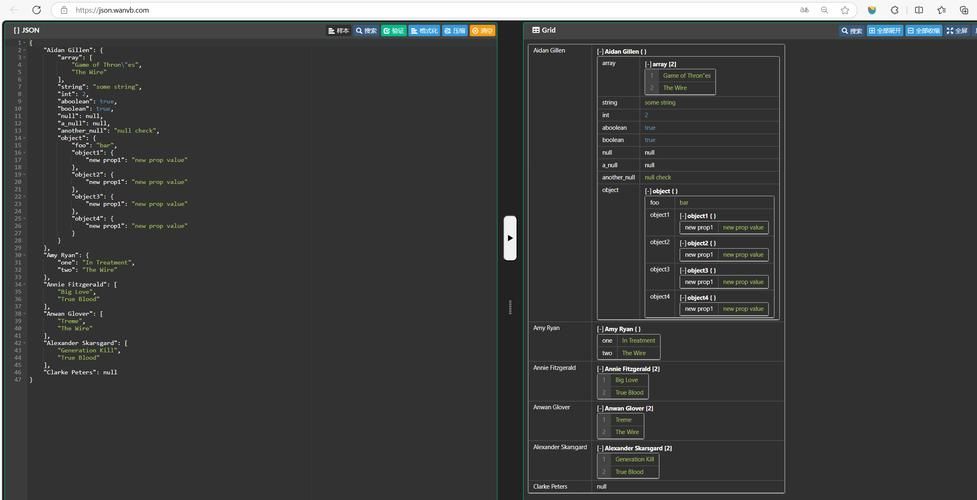Screen dimensions: 977x500
Task: Click the 'int' key cell in Grid
Action: pos(606,115)
